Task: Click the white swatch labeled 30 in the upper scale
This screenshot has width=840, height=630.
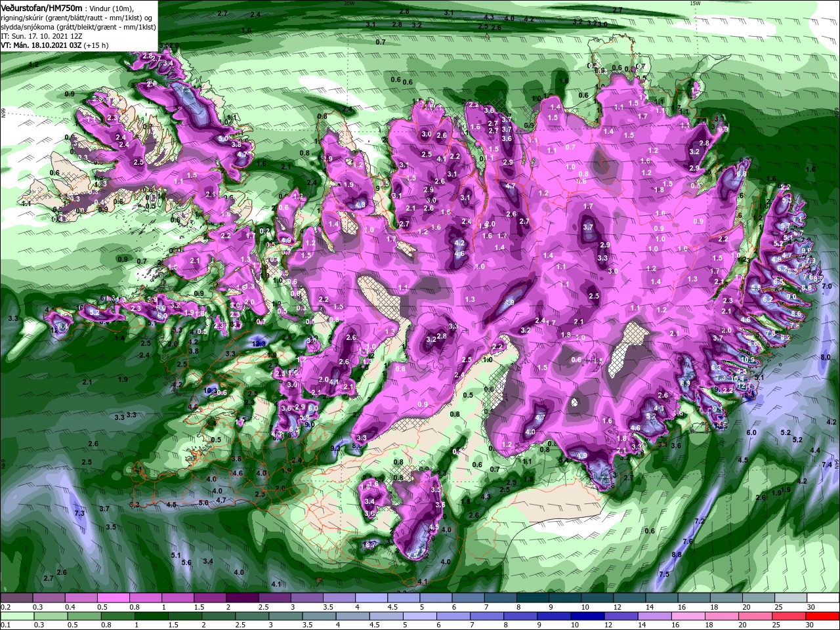Action: pos(823,597)
